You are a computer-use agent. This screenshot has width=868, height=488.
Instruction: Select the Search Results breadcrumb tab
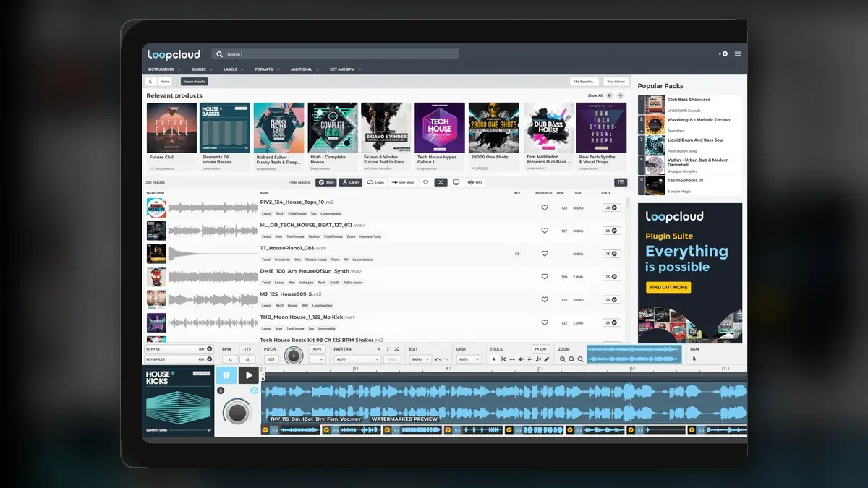pos(194,82)
